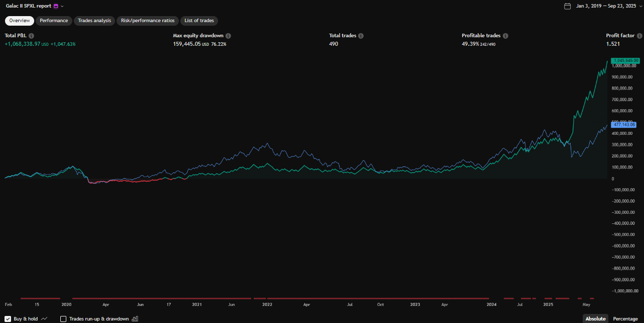Expand the Galac II SPXL report dropdown

pyautogui.click(x=62, y=7)
